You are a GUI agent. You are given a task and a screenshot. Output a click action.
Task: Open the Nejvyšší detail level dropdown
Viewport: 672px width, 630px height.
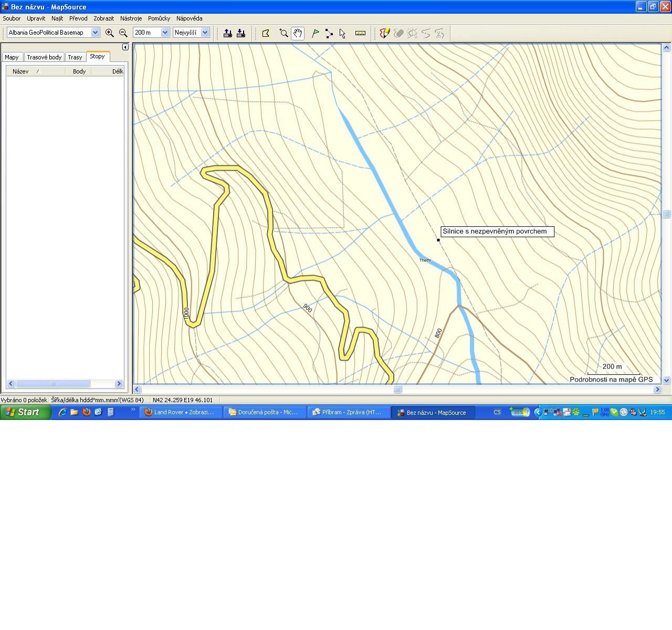[205, 33]
